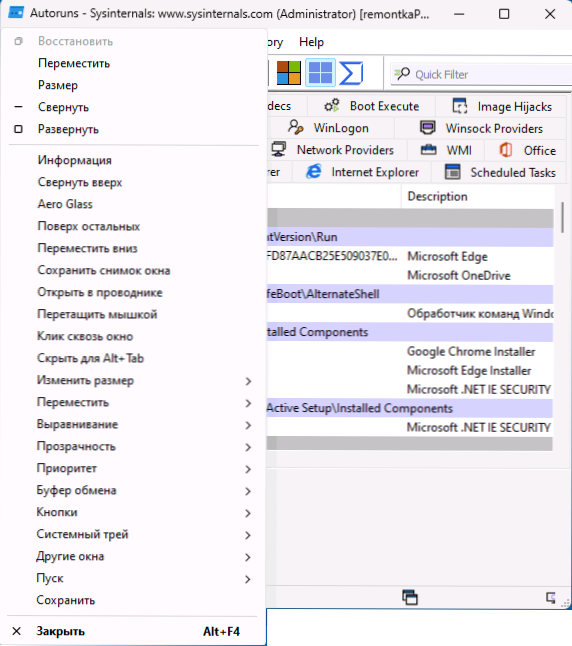Toggle the blue Windows entries filter icon
The height and width of the screenshot is (646, 572).
click(x=320, y=73)
